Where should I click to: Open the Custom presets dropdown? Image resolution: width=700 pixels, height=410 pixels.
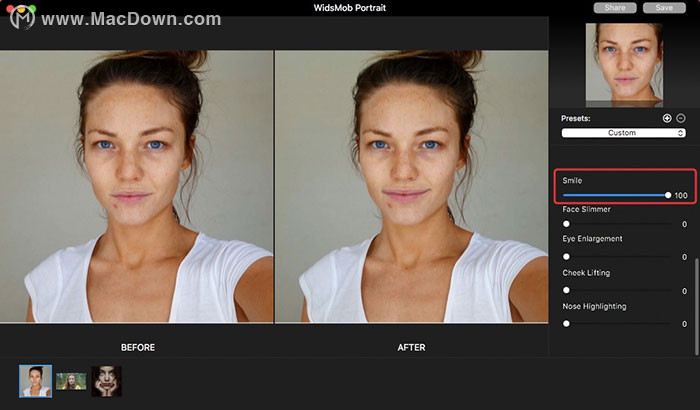coord(623,133)
